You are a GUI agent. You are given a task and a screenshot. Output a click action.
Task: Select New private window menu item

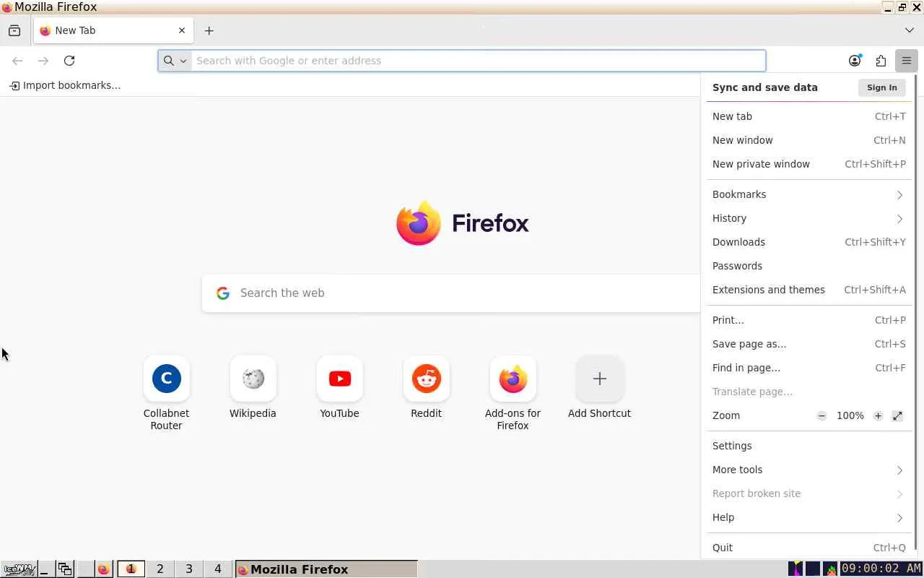pos(808,164)
